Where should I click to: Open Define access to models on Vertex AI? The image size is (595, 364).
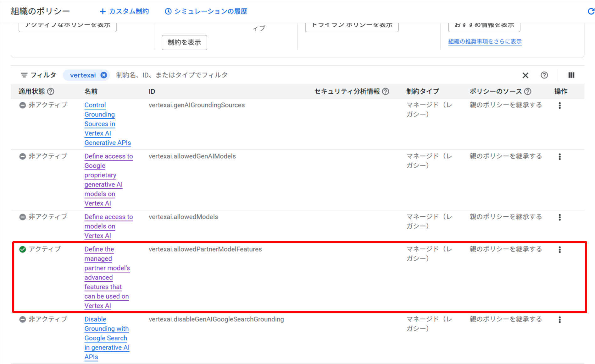tap(108, 217)
